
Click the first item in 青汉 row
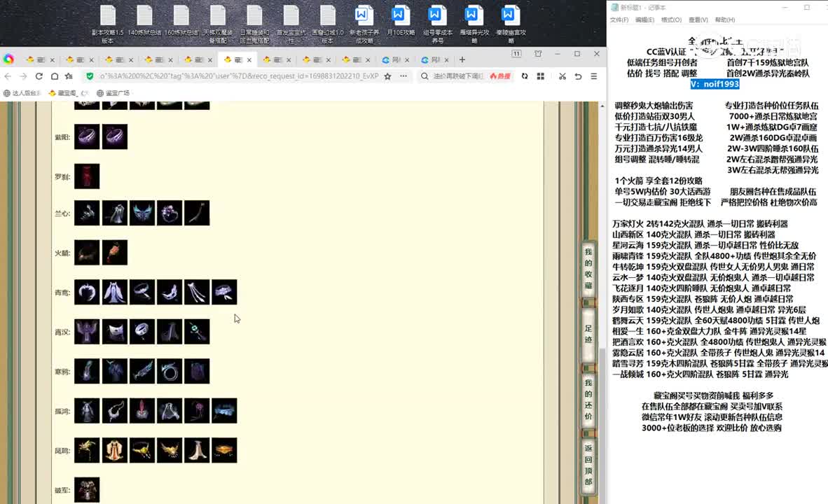pos(87,332)
